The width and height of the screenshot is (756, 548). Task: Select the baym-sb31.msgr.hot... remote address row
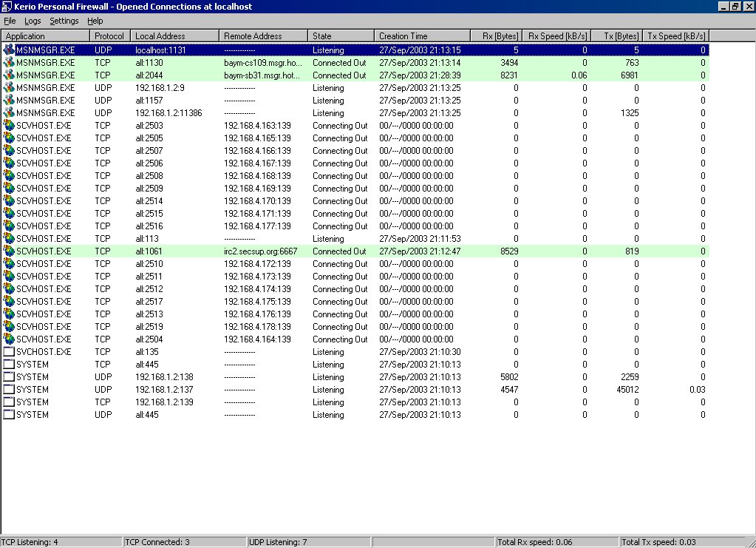click(262, 75)
